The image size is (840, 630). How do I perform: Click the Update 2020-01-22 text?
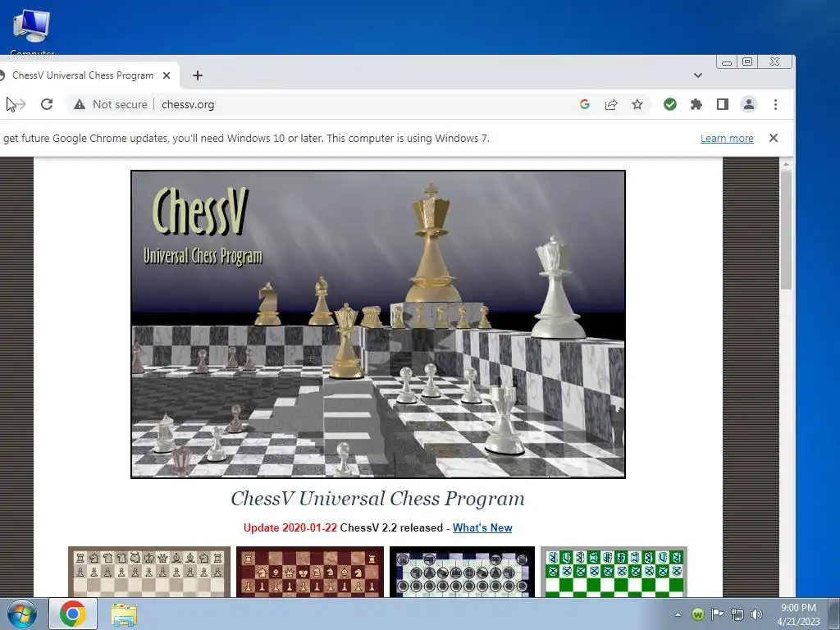point(290,527)
